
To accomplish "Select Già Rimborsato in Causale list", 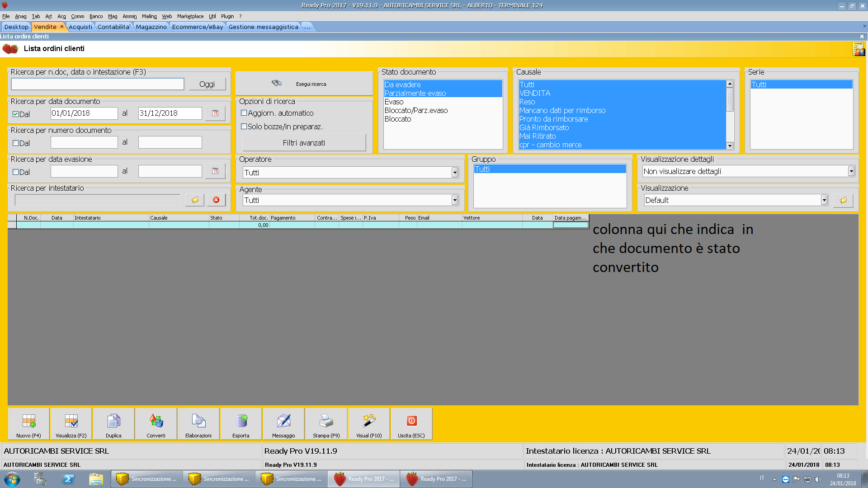I will (622, 127).
